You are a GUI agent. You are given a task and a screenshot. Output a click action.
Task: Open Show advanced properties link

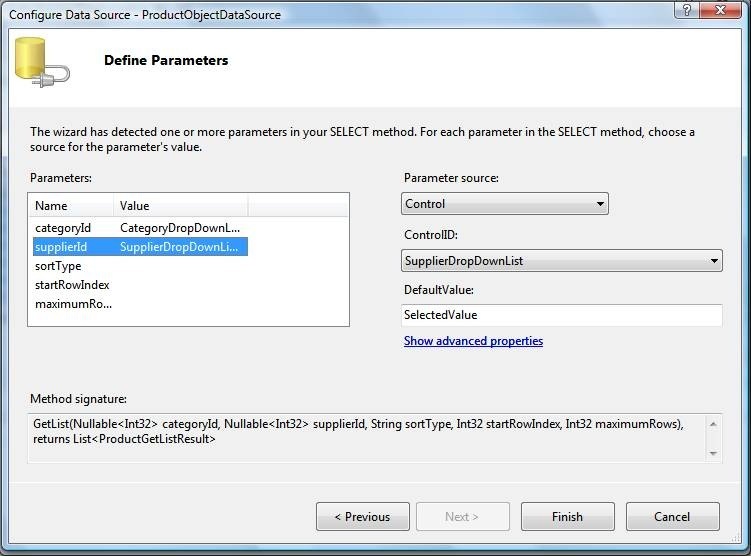click(x=473, y=341)
